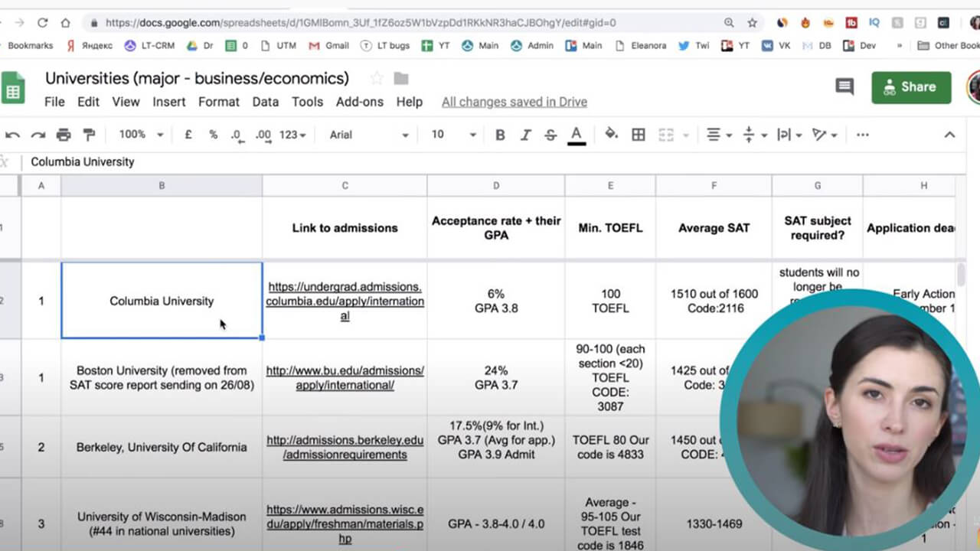This screenshot has height=551, width=980.
Task: Collapse the menus with caret arrow
Action: (x=949, y=135)
